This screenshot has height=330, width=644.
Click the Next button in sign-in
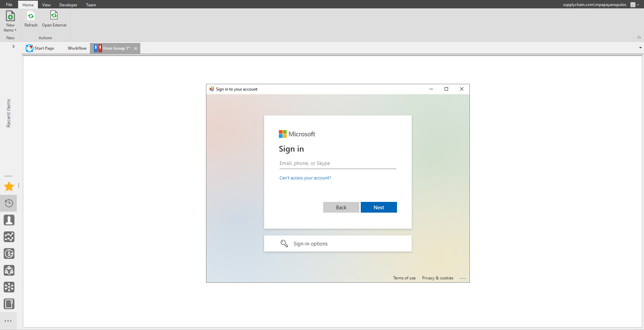[x=379, y=207]
